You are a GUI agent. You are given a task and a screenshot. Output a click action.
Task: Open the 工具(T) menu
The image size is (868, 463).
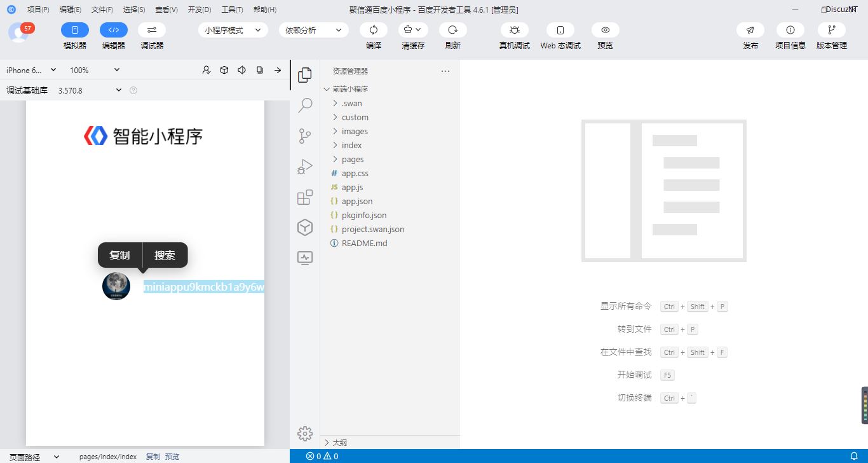pyautogui.click(x=232, y=10)
